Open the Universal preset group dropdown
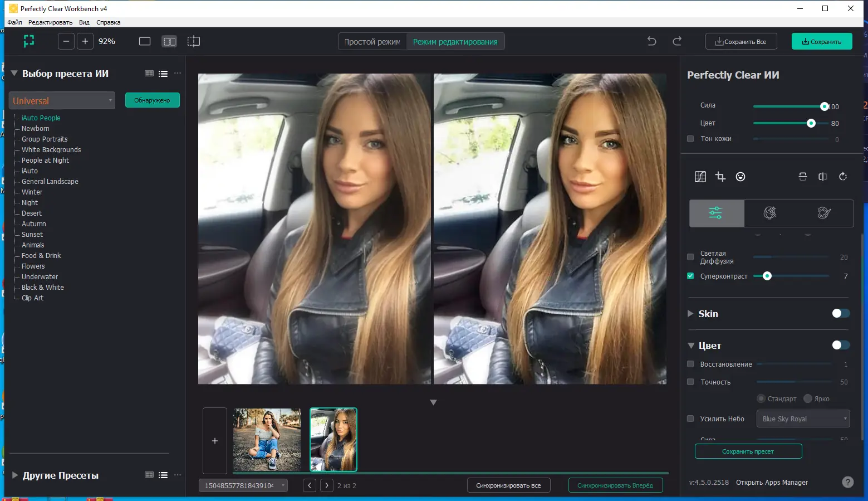This screenshot has width=868, height=501. (x=62, y=101)
